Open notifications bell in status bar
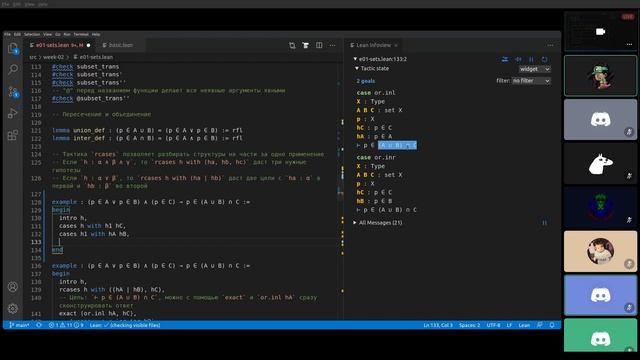Screen dimensions: 640x360 (x=552, y=325)
